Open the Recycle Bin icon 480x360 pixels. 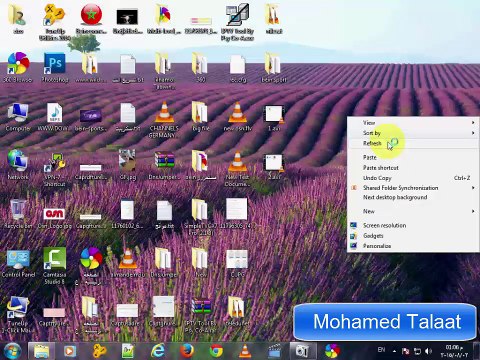pyautogui.click(x=18, y=213)
